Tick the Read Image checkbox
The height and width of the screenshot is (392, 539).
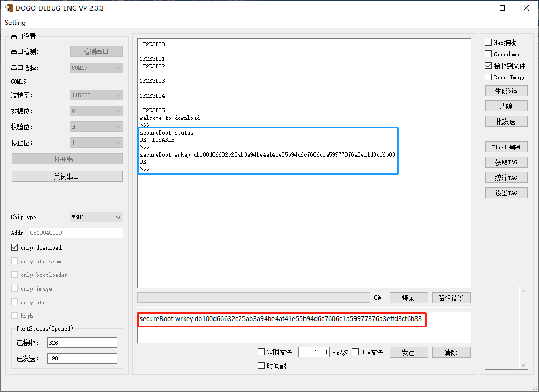pyautogui.click(x=488, y=77)
